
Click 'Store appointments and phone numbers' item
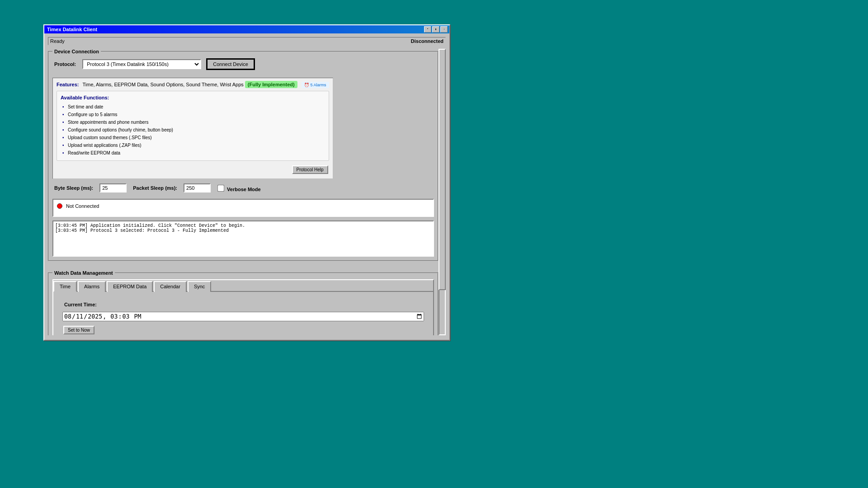tap(108, 122)
